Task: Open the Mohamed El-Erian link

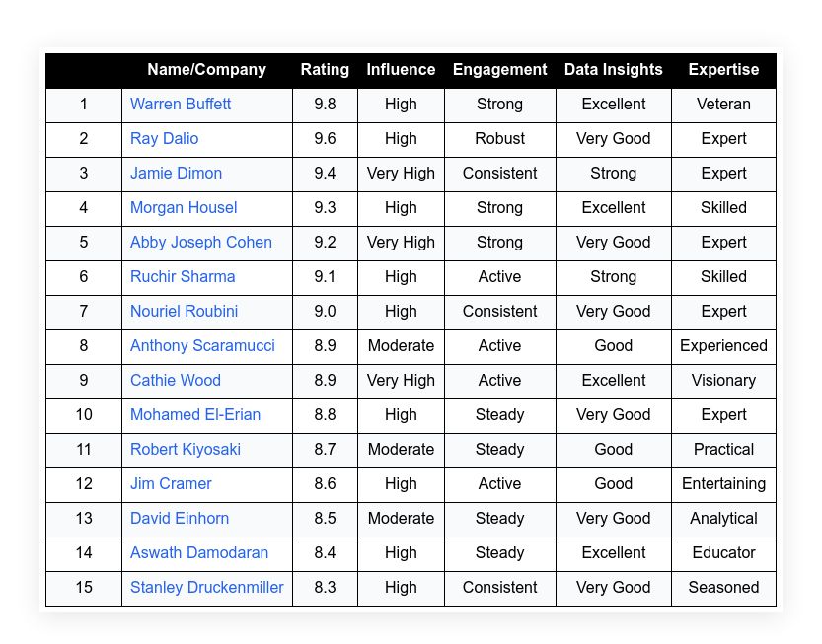Action: [x=195, y=414]
